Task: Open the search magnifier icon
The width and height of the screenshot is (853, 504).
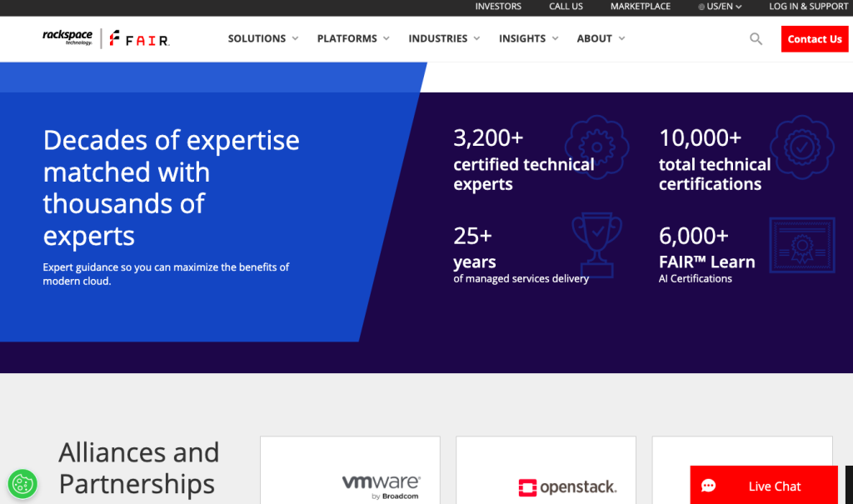Action: point(756,38)
